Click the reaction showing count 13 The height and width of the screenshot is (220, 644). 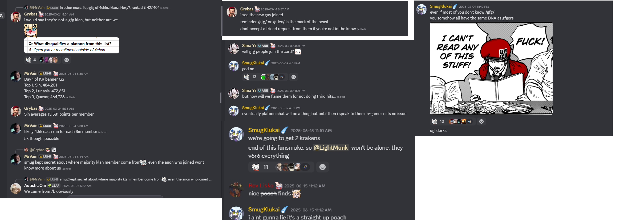pos(265,77)
